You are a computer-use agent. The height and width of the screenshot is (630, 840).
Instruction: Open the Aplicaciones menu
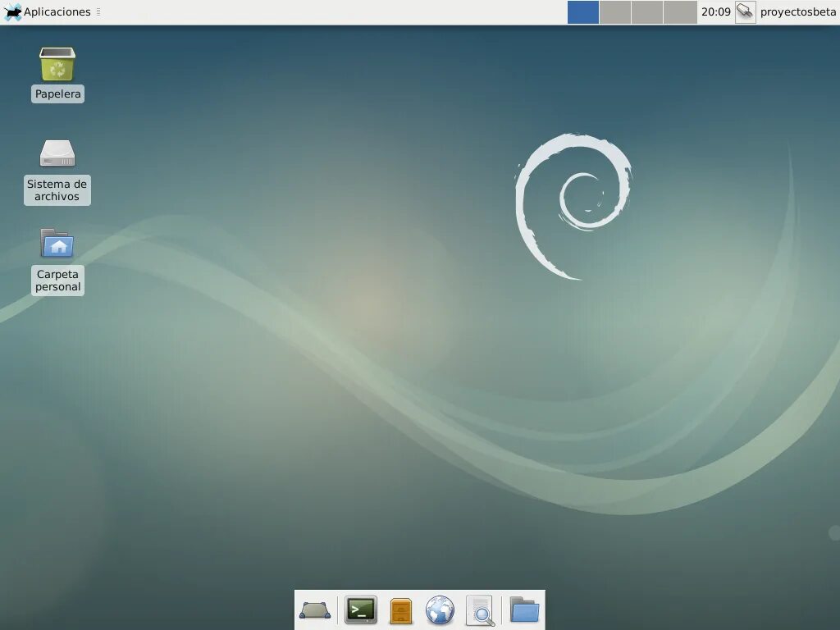tap(47, 11)
